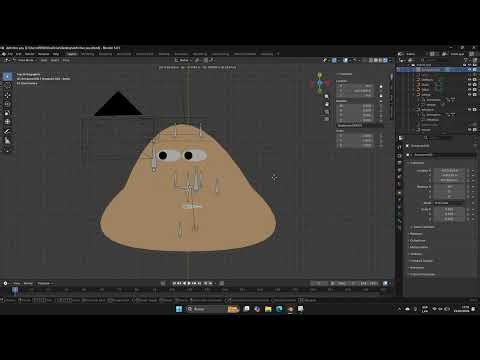This screenshot has height=360, width=480.
Task: Switch viewport to material preview shading
Action: click(x=380, y=60)
